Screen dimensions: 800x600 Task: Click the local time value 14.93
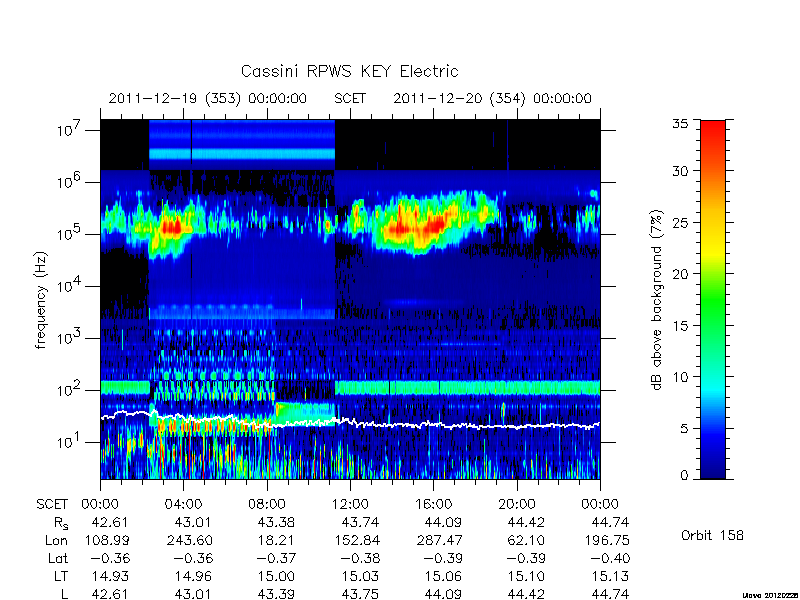[x=110, y=577]
